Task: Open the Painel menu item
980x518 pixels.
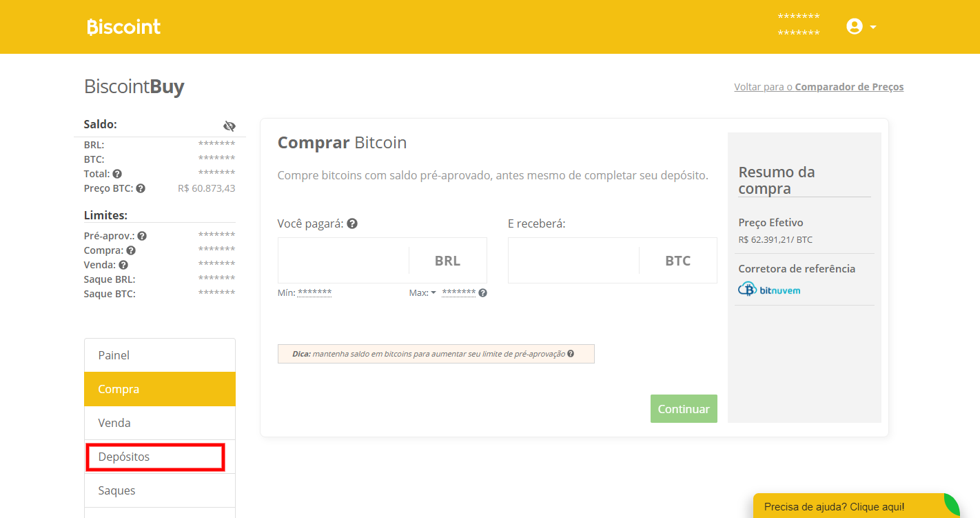Action: pyautogui.click(x=160, y=355)
